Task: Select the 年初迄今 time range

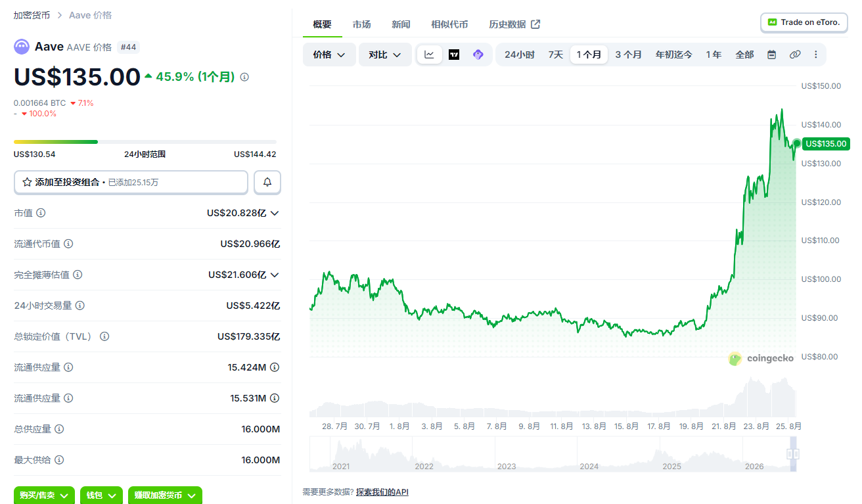Action: coord(674,55)
